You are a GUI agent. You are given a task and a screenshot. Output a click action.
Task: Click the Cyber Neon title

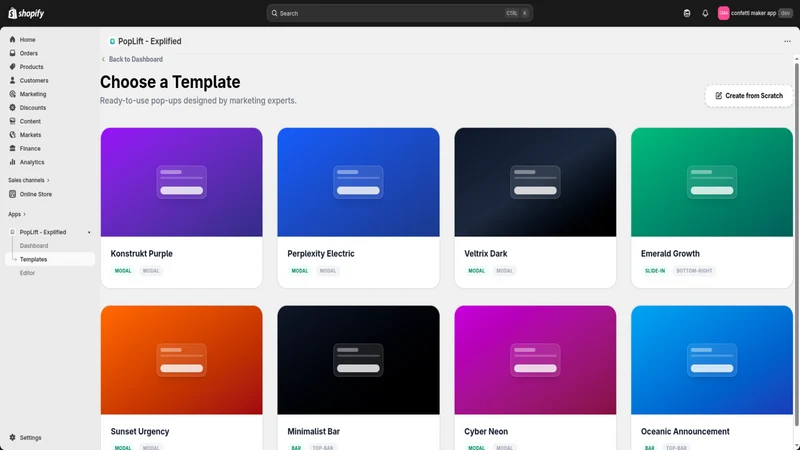tap(486, 432)
